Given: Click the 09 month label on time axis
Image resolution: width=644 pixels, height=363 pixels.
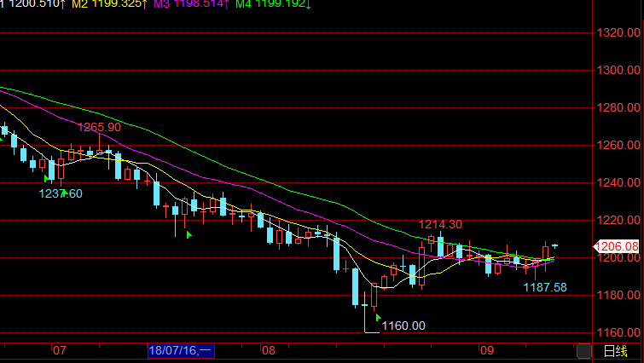Looking at the screenshot, I should [x=487, y=351].
